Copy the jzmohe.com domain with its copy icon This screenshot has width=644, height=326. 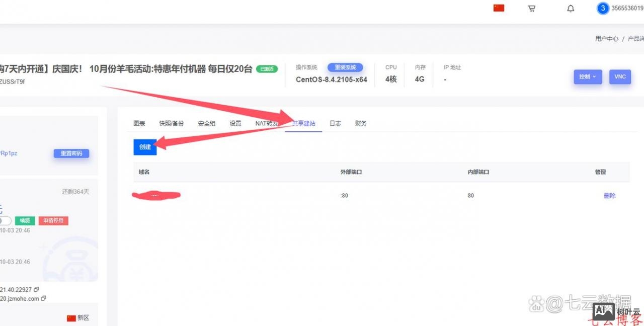coord(44,298)
